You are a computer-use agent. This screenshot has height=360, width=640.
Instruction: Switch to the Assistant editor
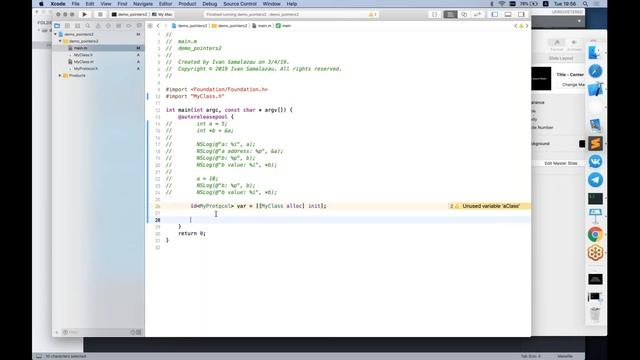click(x=464, y=14)
